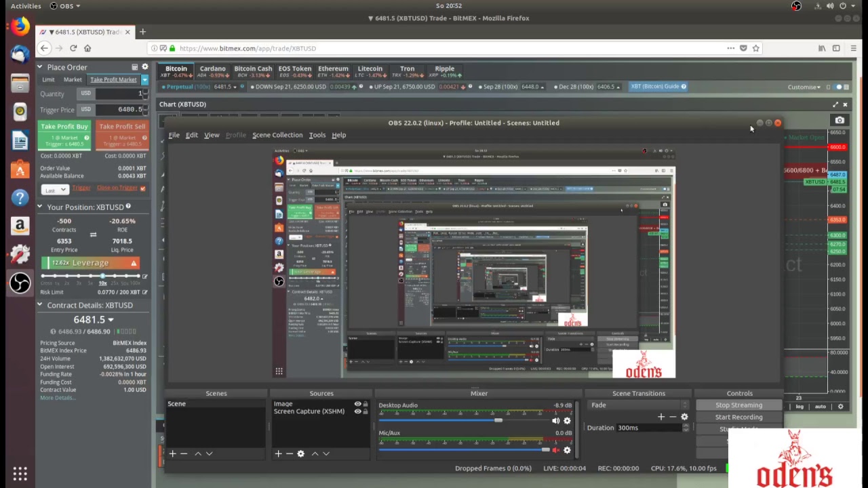Open source properties gear in Sources panel

coord(300,453)
